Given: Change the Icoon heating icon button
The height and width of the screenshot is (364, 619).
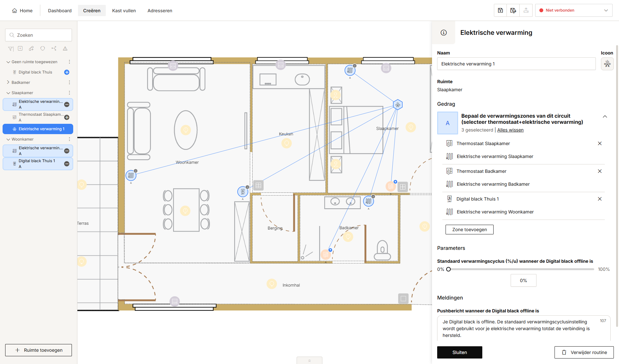Looking at the screenshot, I should click(607, 64).
